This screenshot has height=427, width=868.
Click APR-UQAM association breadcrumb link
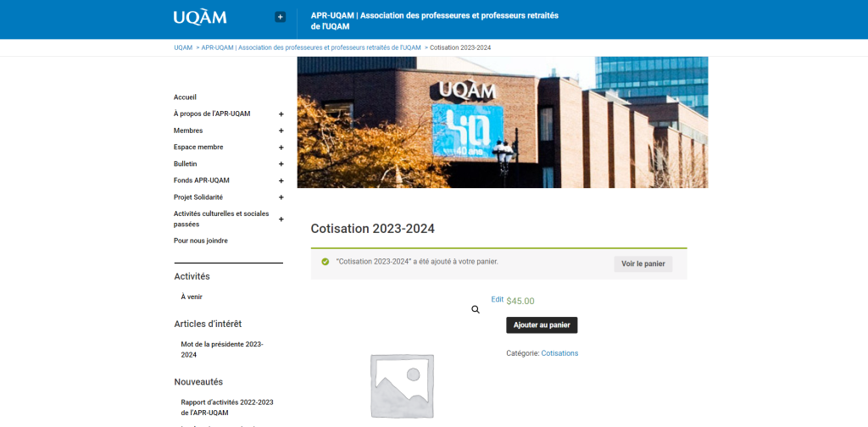tap(311, 47)
